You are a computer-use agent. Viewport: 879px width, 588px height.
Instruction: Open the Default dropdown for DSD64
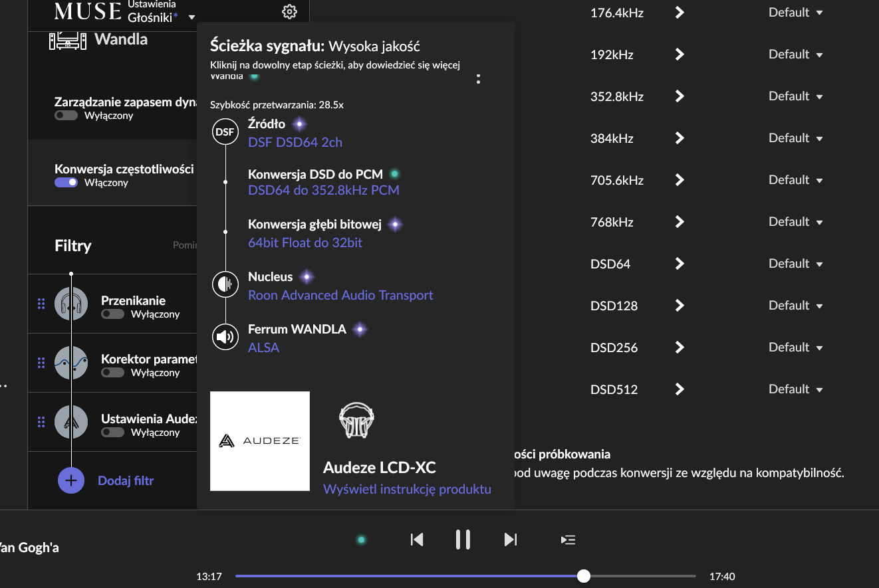pyautogui.click(x=796, y=264)
